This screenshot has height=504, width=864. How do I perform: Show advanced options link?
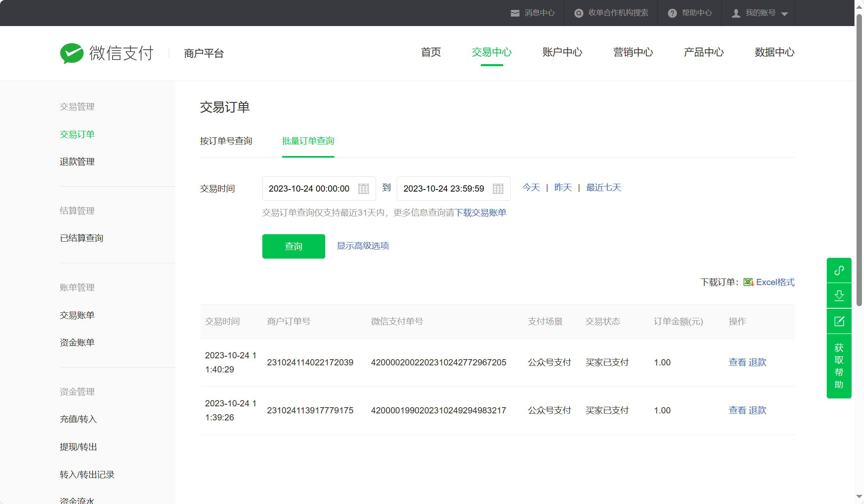pyautogui.click(x=362, y=246)
